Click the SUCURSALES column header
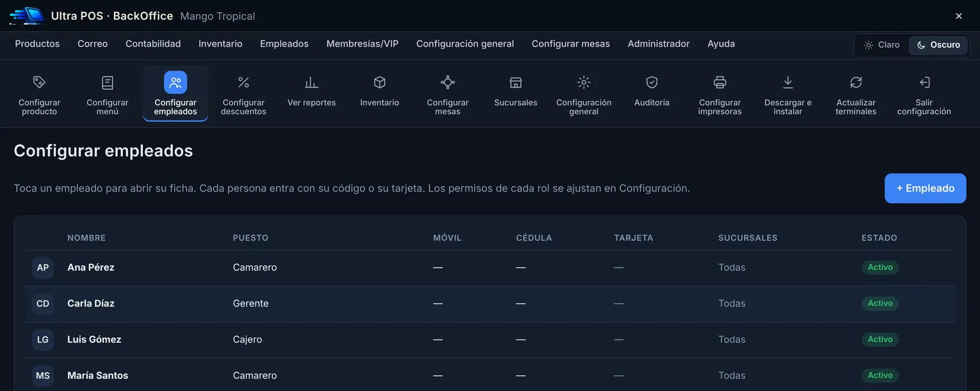Viewport: 980px width, 391px height. pos(748,238)
